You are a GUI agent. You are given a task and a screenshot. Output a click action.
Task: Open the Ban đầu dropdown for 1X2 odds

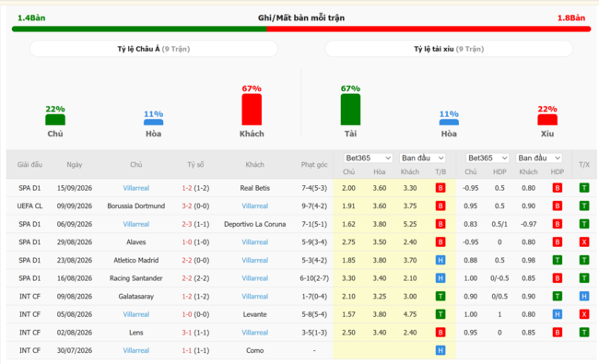(422, 158)
